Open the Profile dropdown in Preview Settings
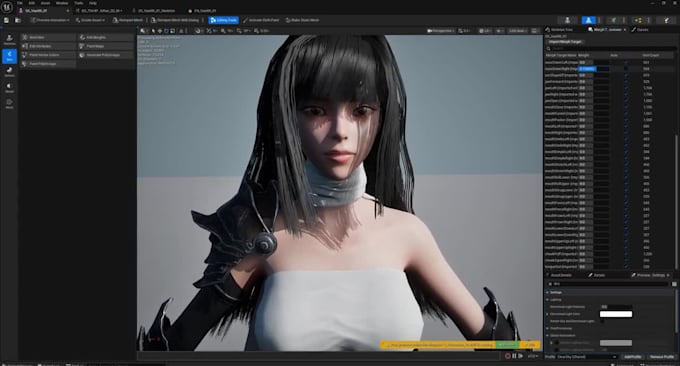680x366 pixels. 587,357
